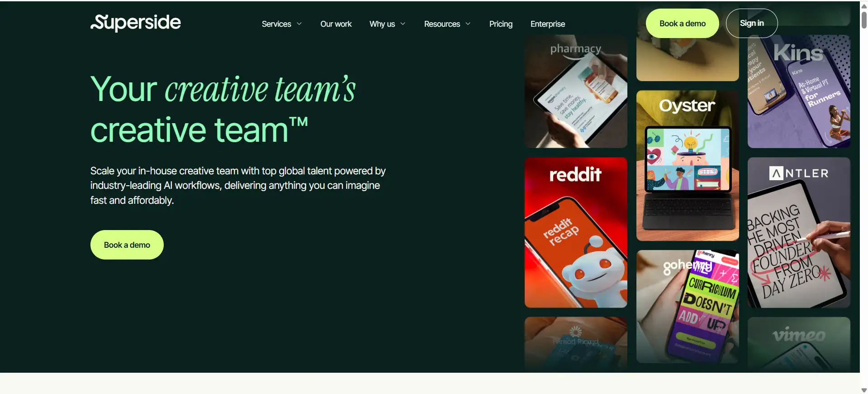Click the Sign in button
This screenshot has height=394, width=868.
click(x=752, y=23)
